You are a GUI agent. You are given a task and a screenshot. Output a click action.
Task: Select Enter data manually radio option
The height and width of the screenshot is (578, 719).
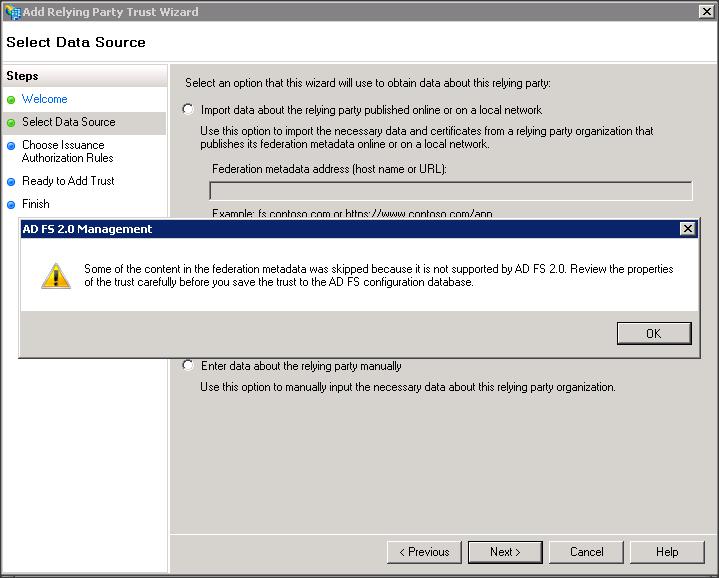(x=188, y=365)
